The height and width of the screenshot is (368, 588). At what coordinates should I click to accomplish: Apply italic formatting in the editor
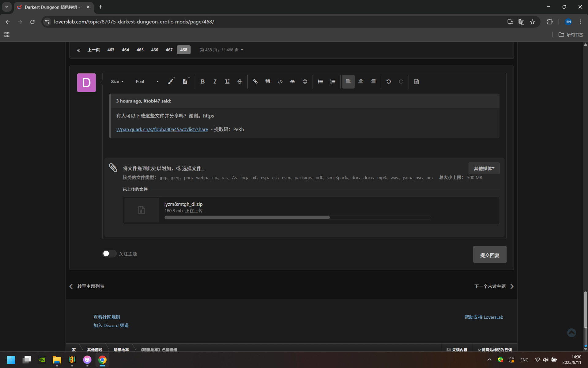coord(215,82)
